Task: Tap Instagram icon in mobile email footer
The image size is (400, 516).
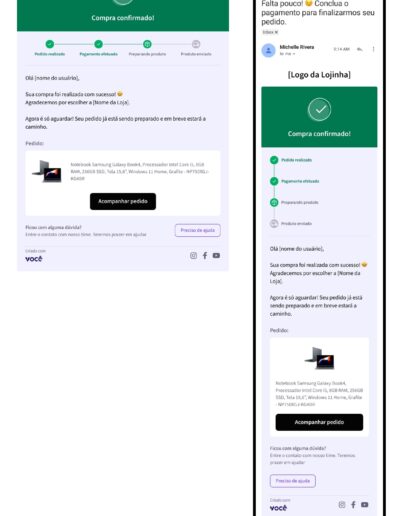Action: tap(342, 505)
